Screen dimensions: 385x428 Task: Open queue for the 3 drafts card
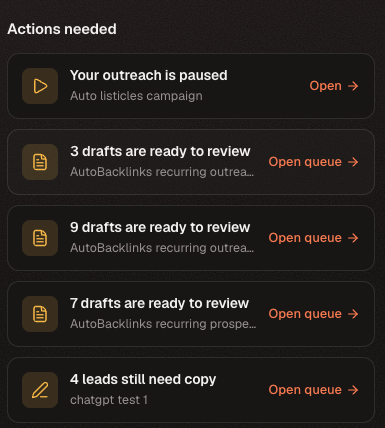[x=314, y=162]
